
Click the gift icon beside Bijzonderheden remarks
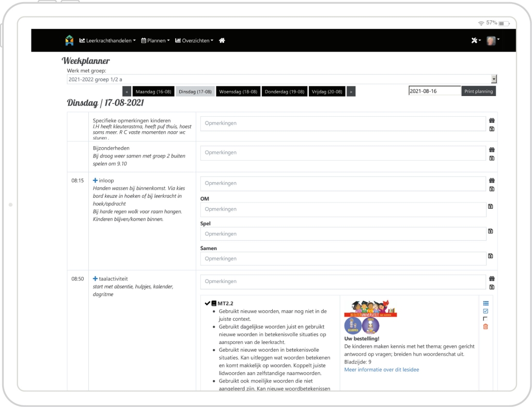pos(492,150)
